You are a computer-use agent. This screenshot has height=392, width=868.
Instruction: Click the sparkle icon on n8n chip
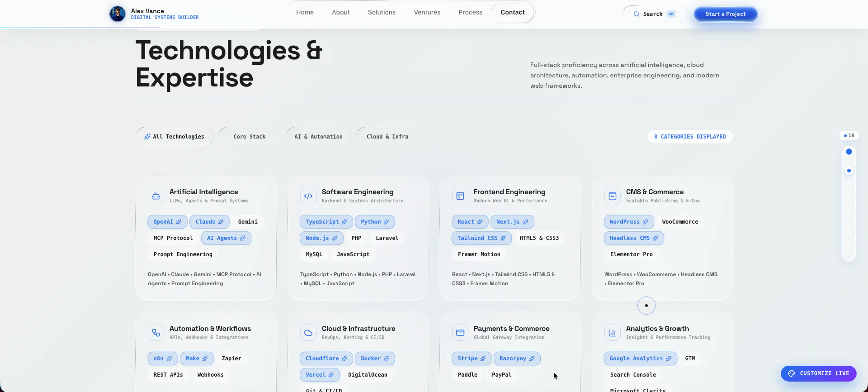pos(169,359)
